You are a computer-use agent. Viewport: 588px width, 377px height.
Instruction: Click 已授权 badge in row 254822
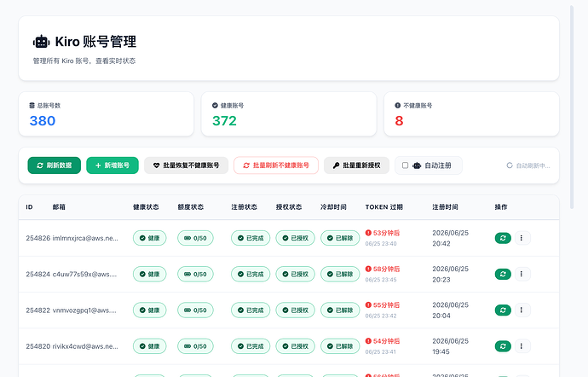point(295,310)
